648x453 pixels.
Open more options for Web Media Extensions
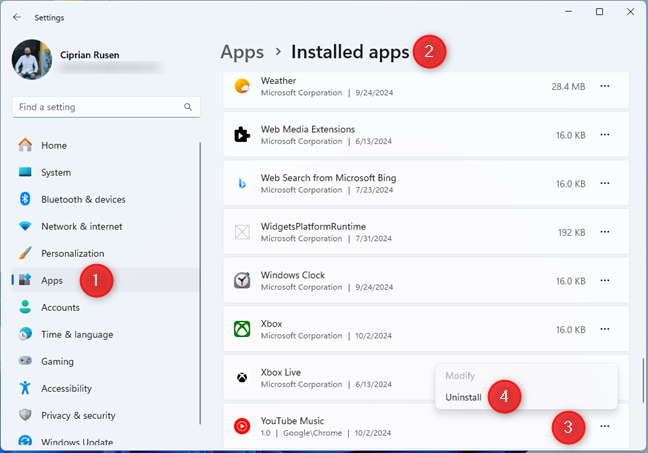pos(605,135)
